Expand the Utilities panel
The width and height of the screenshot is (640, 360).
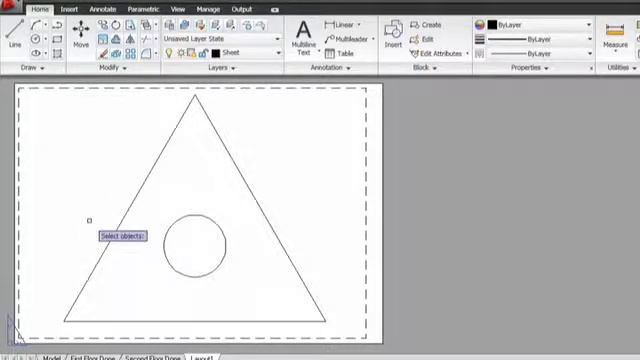pyautogui.click(x=622, y=68)
